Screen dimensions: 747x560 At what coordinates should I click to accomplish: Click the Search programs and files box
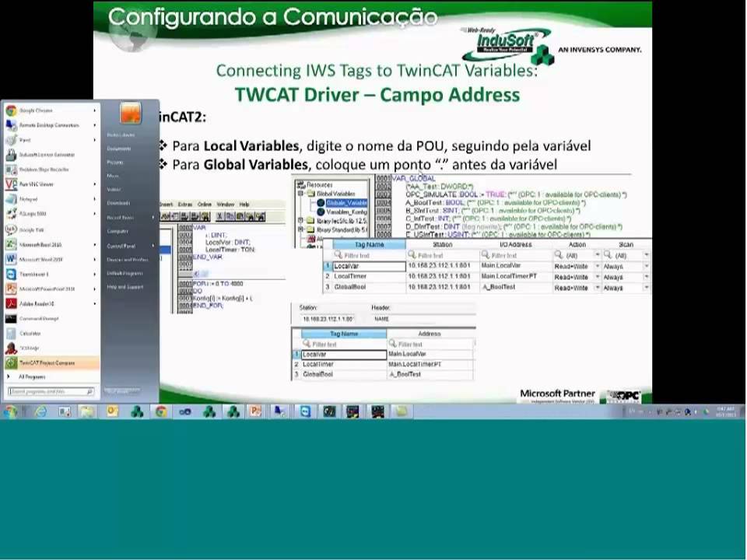click(x=51, y=391)
